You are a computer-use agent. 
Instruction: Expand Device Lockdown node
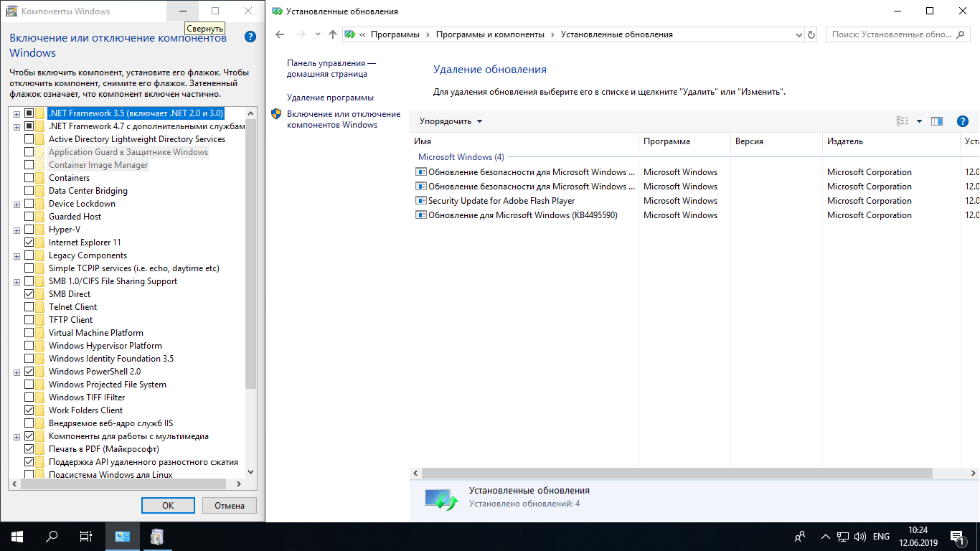coord(17,204)
